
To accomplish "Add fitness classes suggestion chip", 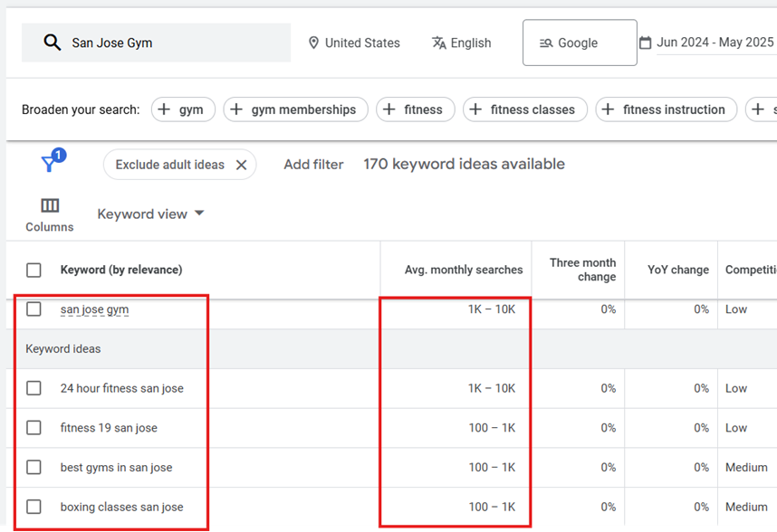I will (x=525, y=109).
